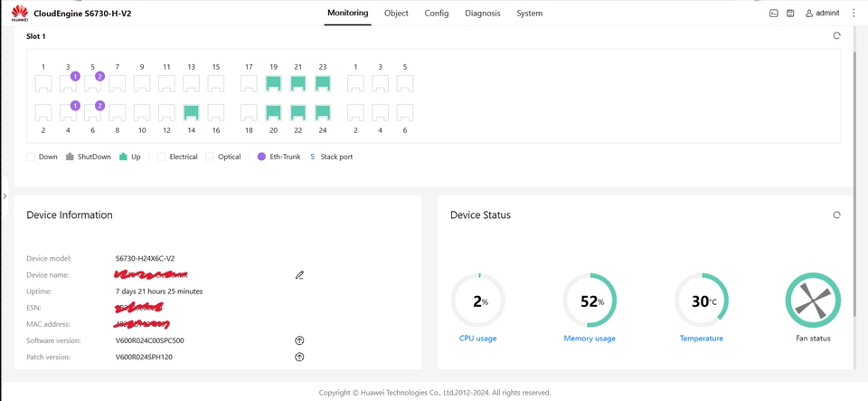Select port 23 in Slot 1
The height and width of the screenshot is (401, 868).
pyautogui.click(x=323, y=83)
